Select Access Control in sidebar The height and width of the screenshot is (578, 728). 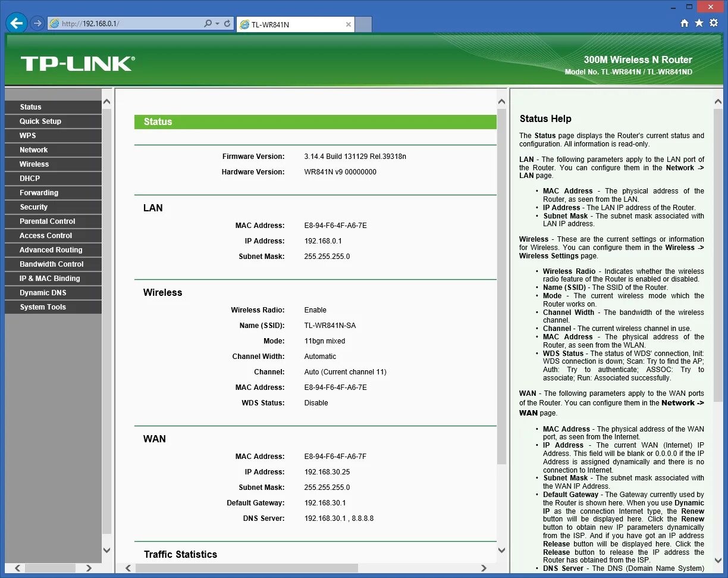click(x=53, y=236)
